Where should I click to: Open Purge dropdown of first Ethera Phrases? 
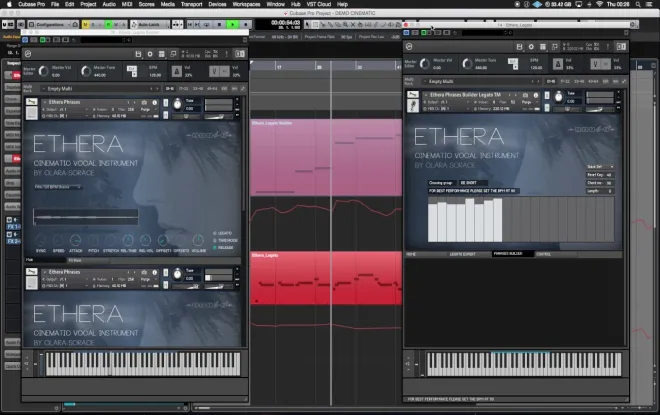coord(147,109)
